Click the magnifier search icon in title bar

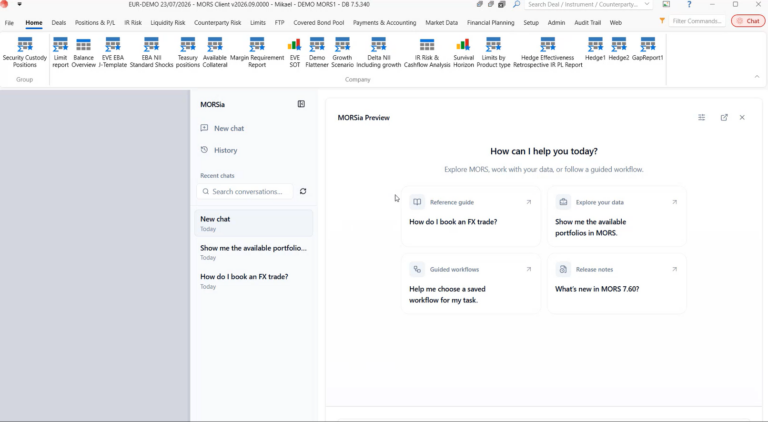point(516,4)
